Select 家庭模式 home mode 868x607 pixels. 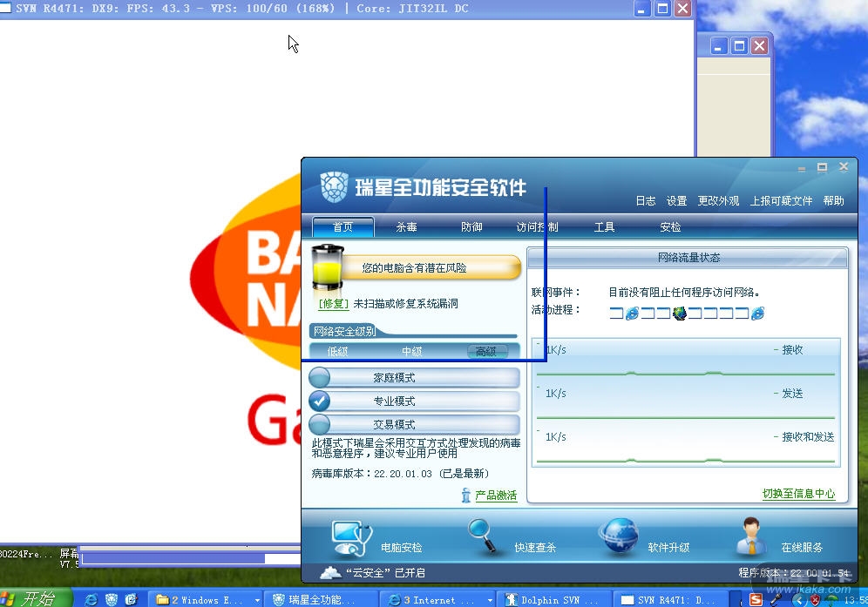point(414,377)
